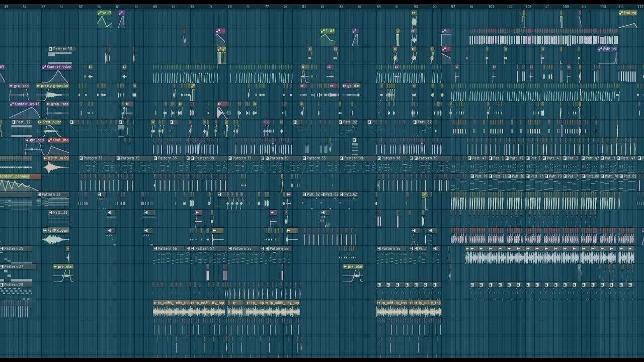The width and height of the screenshot is (644, 362).
Task: Jump to bar 65 in timeline ruler
Action: pos(155,7)
